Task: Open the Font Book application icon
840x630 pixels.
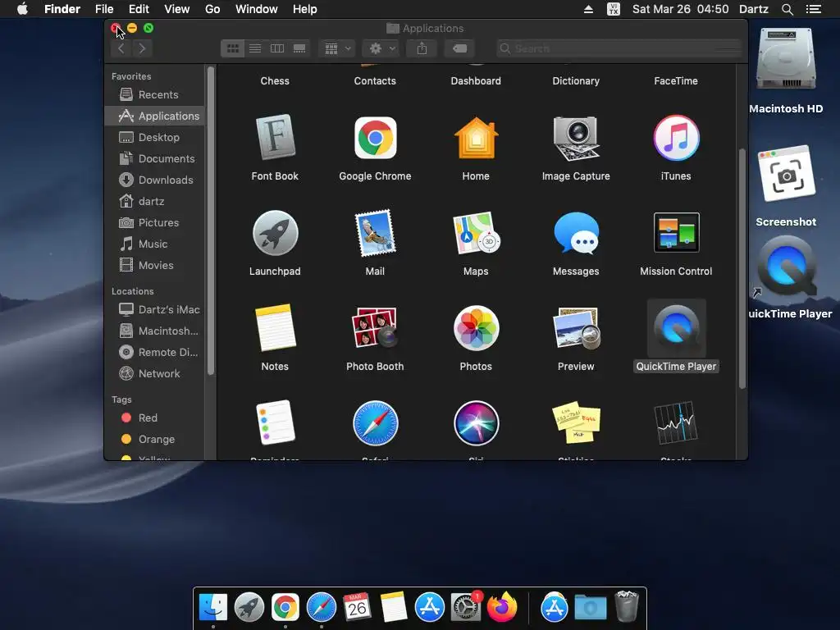Action: pos(275,138)
